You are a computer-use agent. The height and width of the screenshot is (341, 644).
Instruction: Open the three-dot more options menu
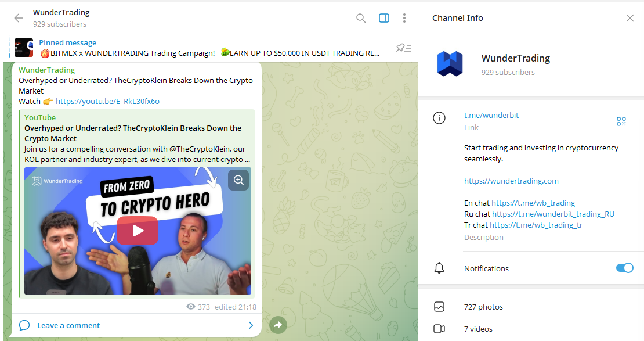404,18
